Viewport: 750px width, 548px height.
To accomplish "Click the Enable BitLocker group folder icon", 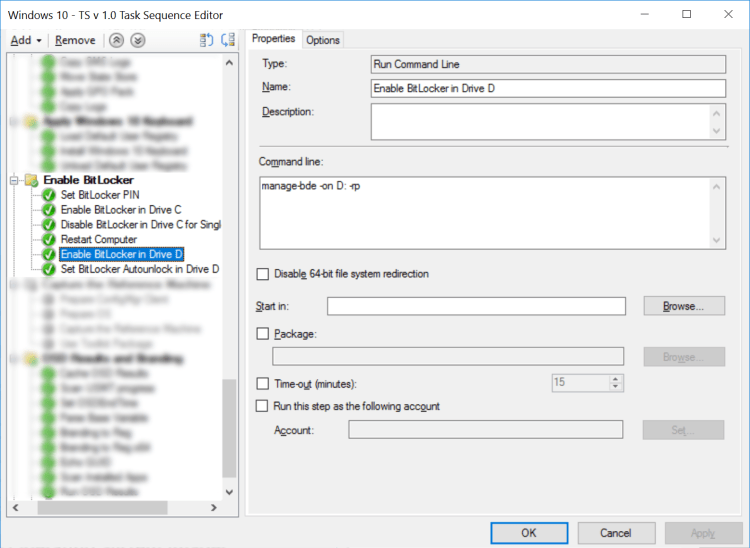I will coord(31,180).
